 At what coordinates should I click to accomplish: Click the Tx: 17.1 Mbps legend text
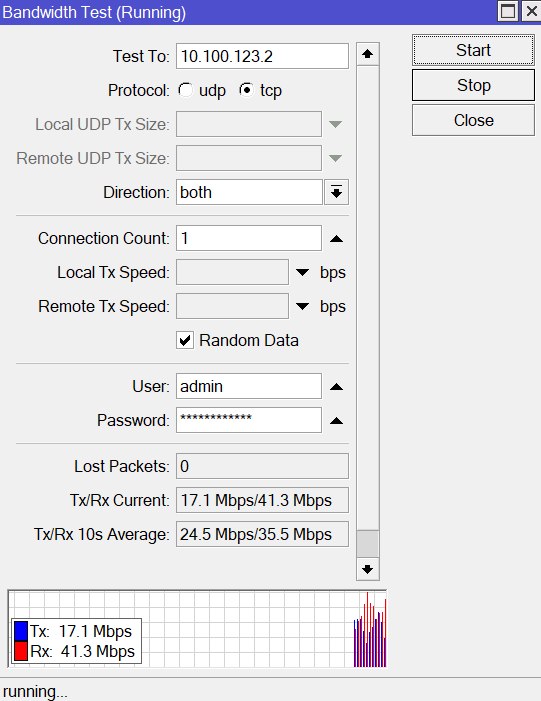click(x=81, y=631)
